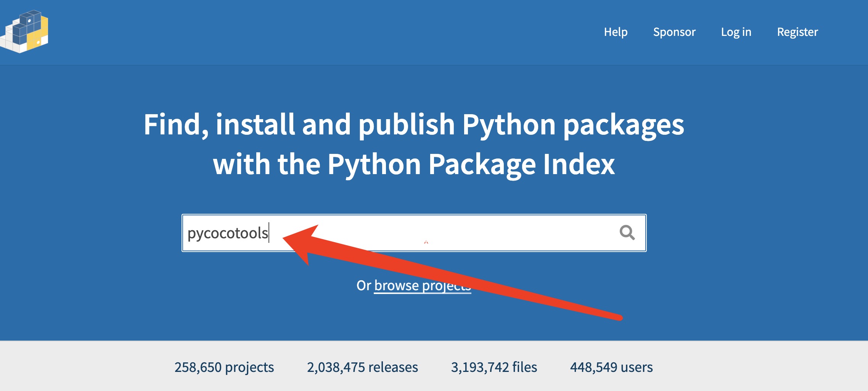Open the Sponsor page
Screen dimensions: 868x391
pyautogui.click(x=674, y=32)
